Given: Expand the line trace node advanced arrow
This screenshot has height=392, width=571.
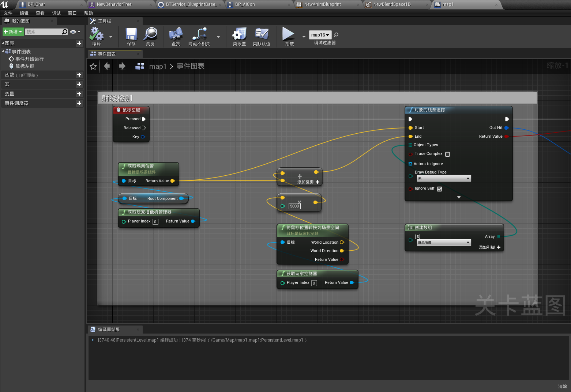Looking at the screenshot, I should (459, 197).
